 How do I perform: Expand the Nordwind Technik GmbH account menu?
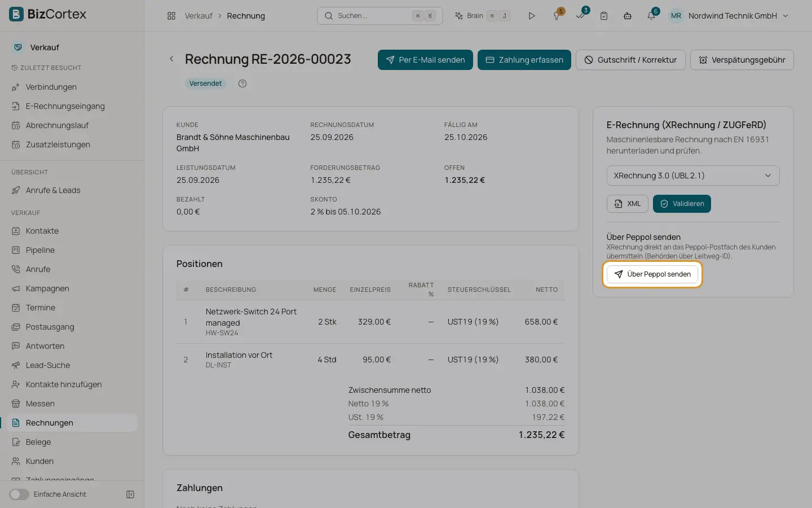[729, 16]
